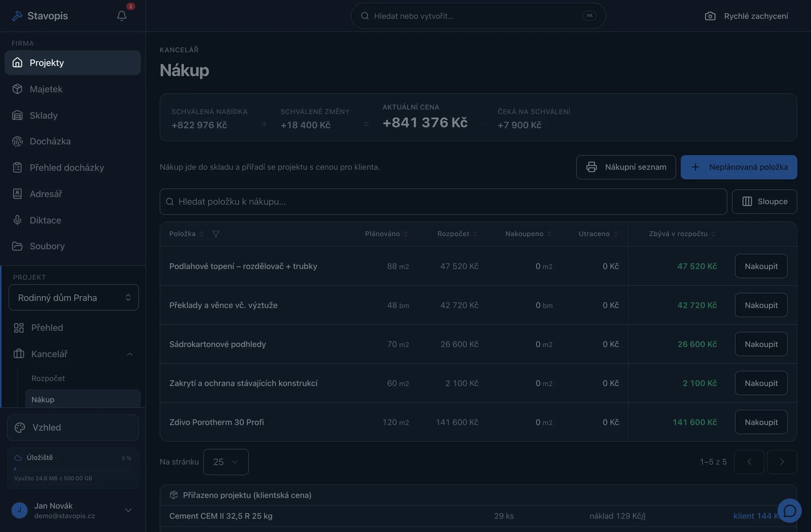This screenshot has width=811, height=532.
Task: Go to next page arrow
Action: (x=782, y=462)
